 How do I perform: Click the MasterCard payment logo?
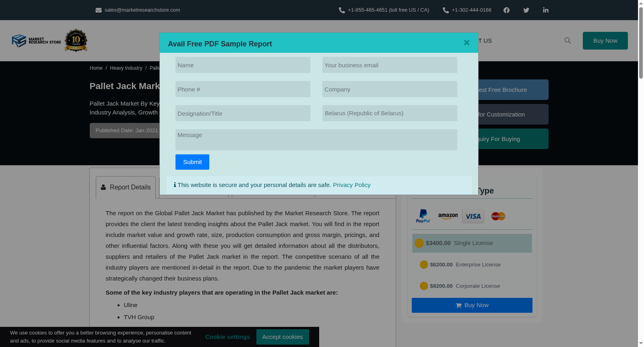coord(498,216)
